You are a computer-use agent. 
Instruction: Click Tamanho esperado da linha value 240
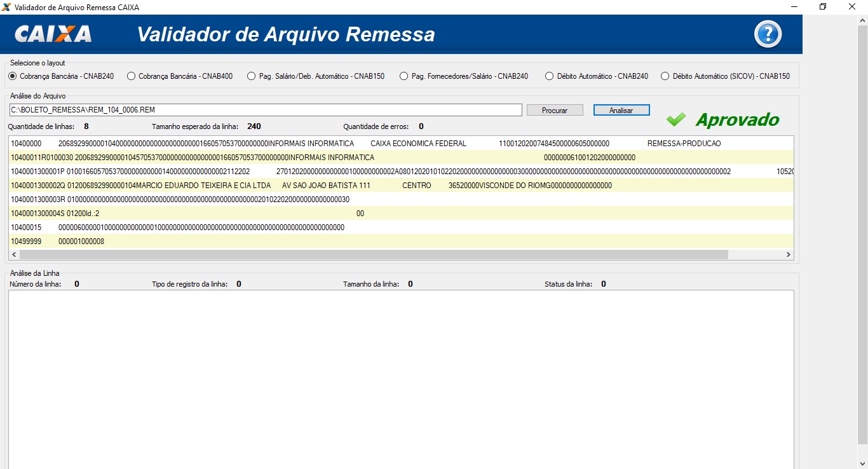[x=254, y=126]
